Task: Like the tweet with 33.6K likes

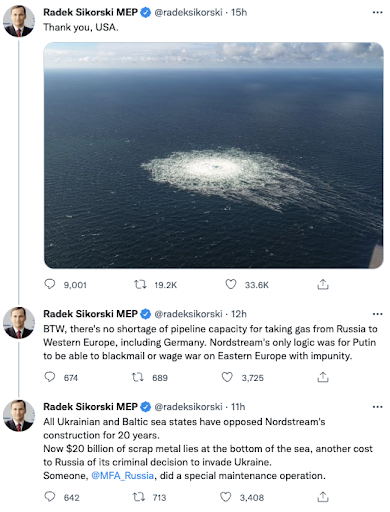Action: tap(231, 284)
